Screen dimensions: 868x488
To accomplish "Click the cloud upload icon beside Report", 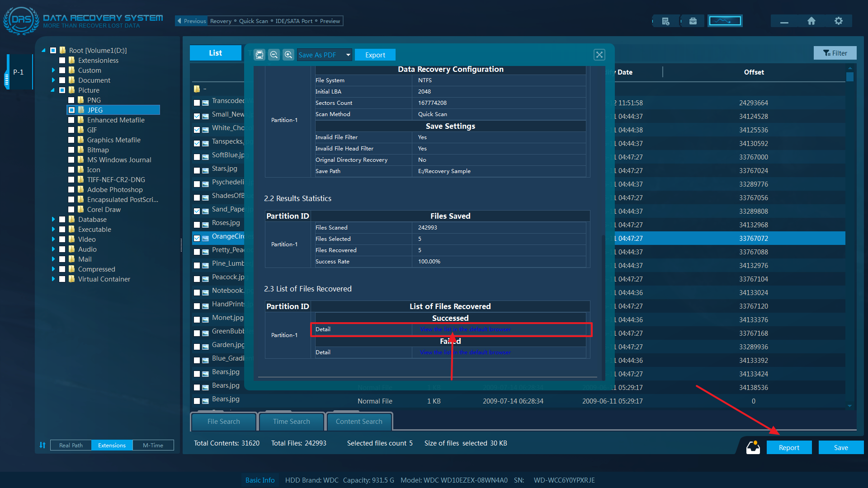I will pos(753,447).
